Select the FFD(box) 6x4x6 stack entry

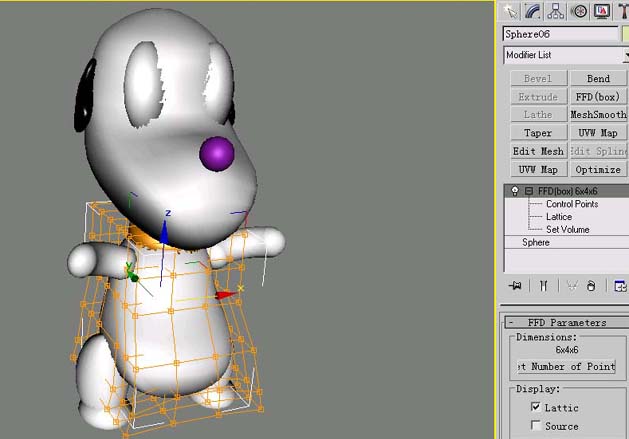[x=567, y=191]
